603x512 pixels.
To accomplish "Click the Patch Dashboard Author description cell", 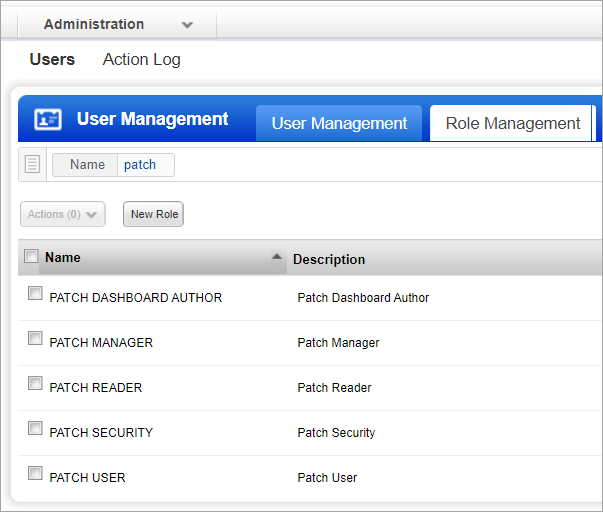I will 363,297.
